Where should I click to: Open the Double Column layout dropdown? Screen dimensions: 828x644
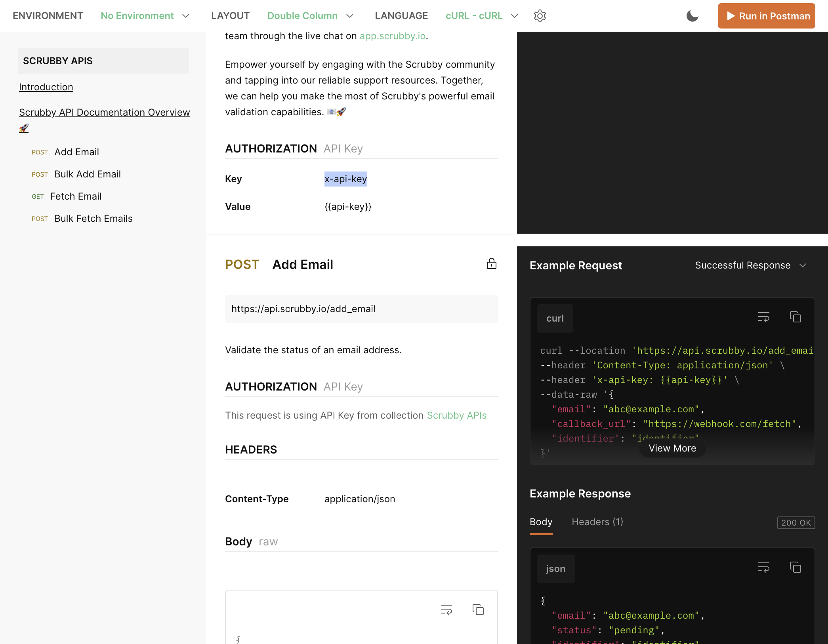[310, 16]
